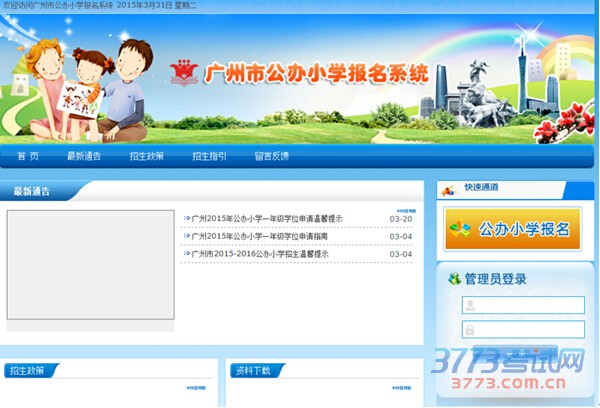Click more link in 招生政策 panel
Viewport: 600px width, 408px height.
195,388
